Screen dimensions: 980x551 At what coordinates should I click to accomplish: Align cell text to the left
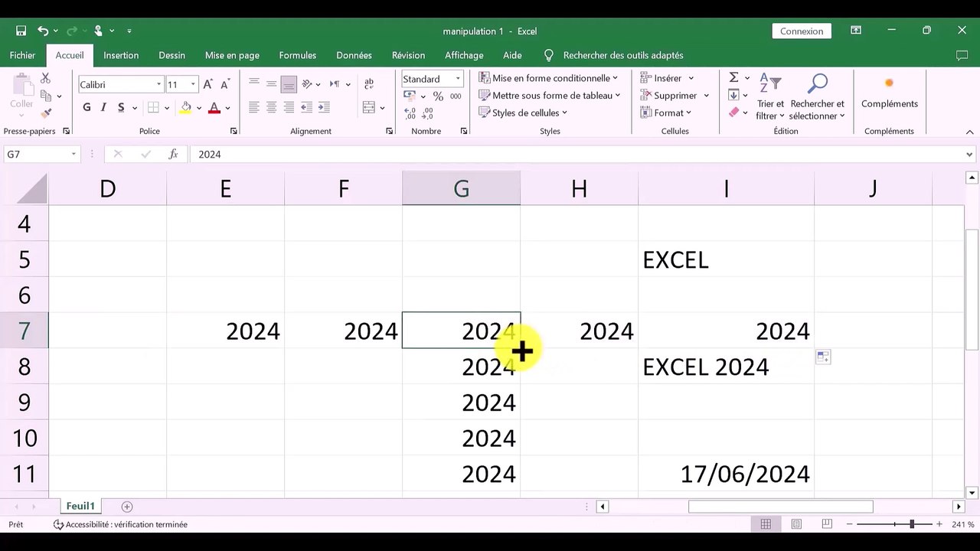point(254,108)
